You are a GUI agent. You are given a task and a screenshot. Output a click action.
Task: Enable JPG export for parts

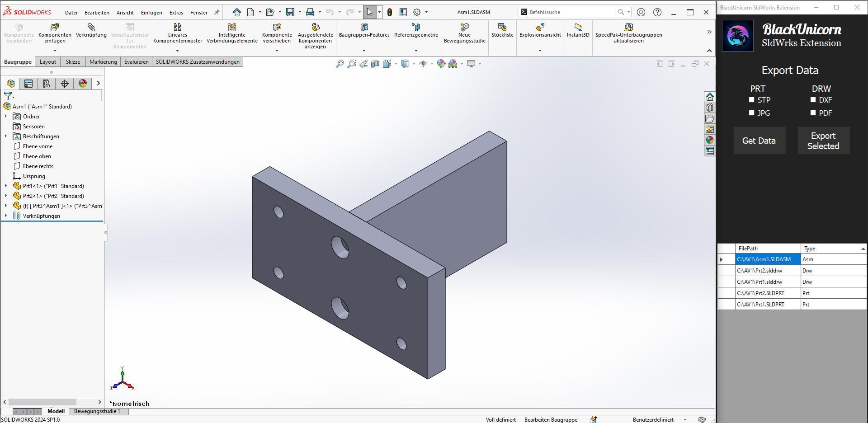coord(751,113)
